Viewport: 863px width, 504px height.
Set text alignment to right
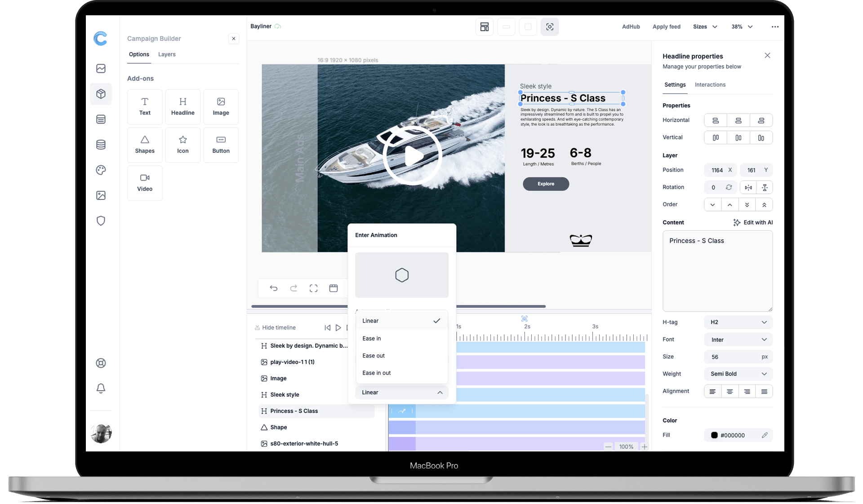(747, 392)
